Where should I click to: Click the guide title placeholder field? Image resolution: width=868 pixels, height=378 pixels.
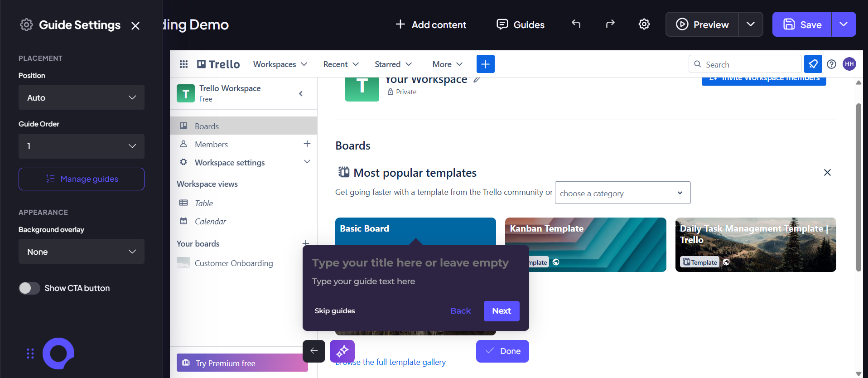pos(410,263)
